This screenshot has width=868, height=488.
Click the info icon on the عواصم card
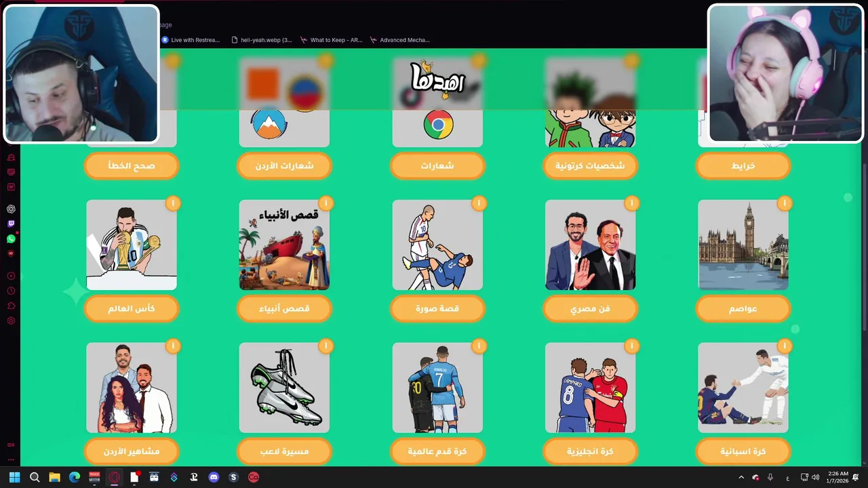785,203
